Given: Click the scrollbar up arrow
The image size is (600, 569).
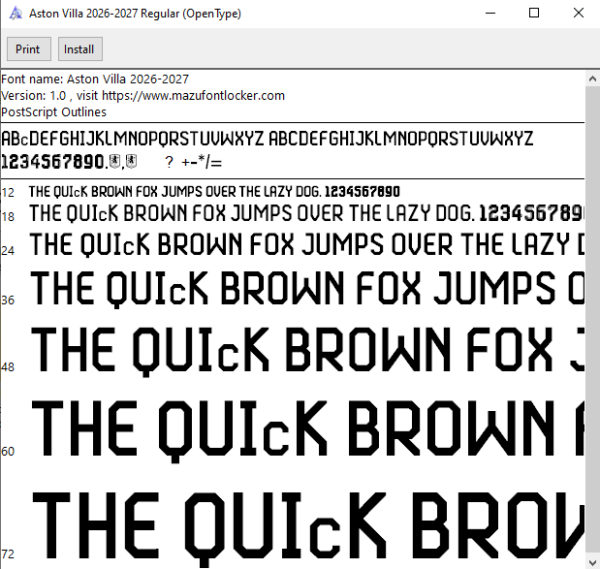Looking at the screenshot, I should pos(592,79).
